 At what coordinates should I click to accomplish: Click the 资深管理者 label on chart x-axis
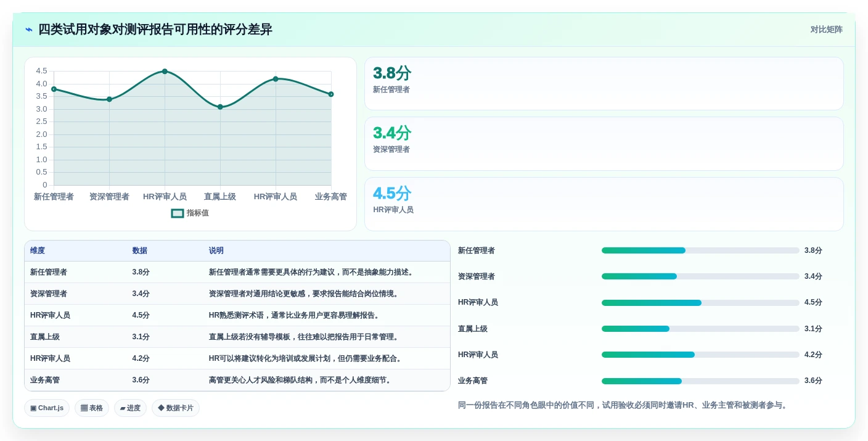109,197
